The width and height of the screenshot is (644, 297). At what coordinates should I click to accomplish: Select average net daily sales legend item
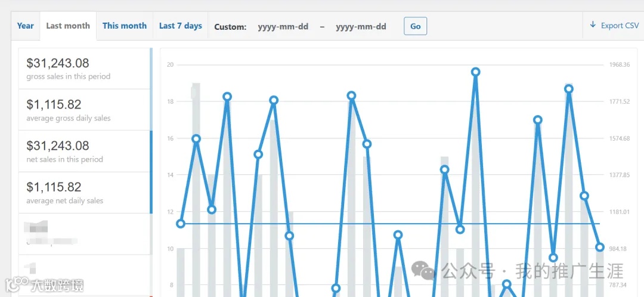[x=84, y=193]
